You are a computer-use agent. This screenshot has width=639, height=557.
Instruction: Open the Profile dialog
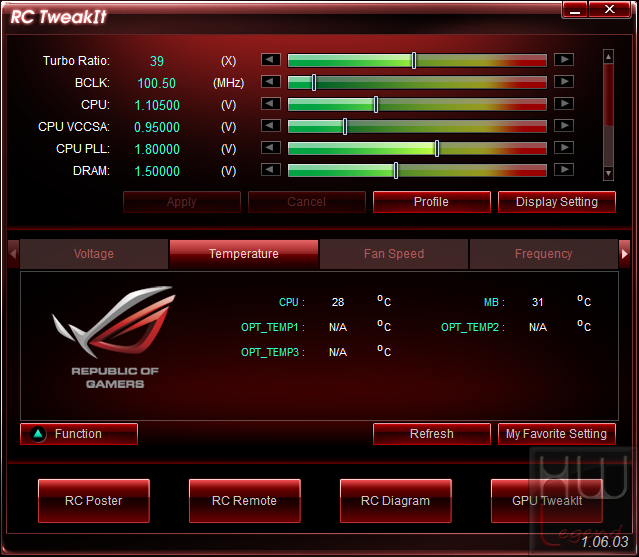(432, 202)
